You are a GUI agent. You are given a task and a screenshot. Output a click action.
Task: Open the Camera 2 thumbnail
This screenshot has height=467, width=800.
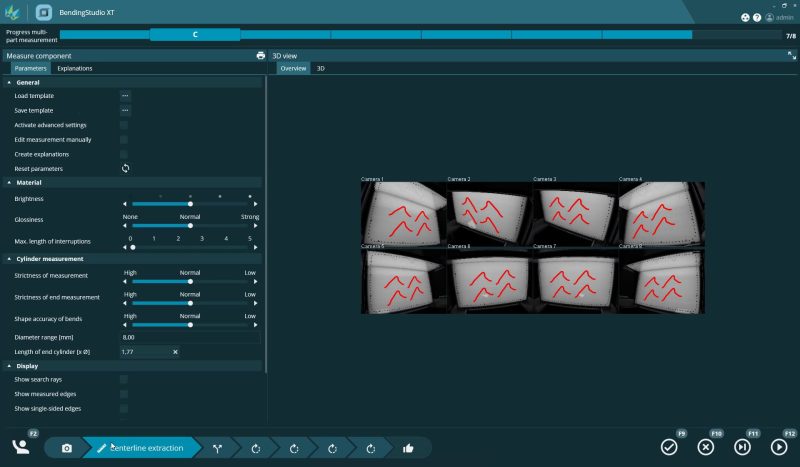pos(489,214)
